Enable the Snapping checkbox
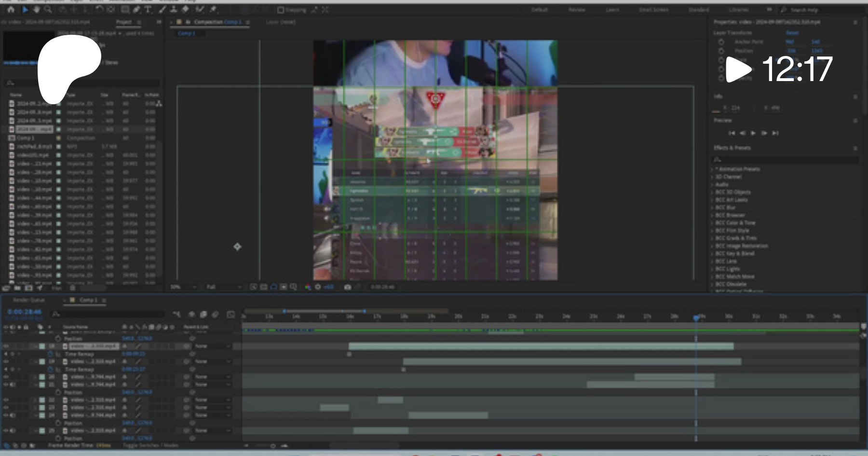 [x=281, y=10]
